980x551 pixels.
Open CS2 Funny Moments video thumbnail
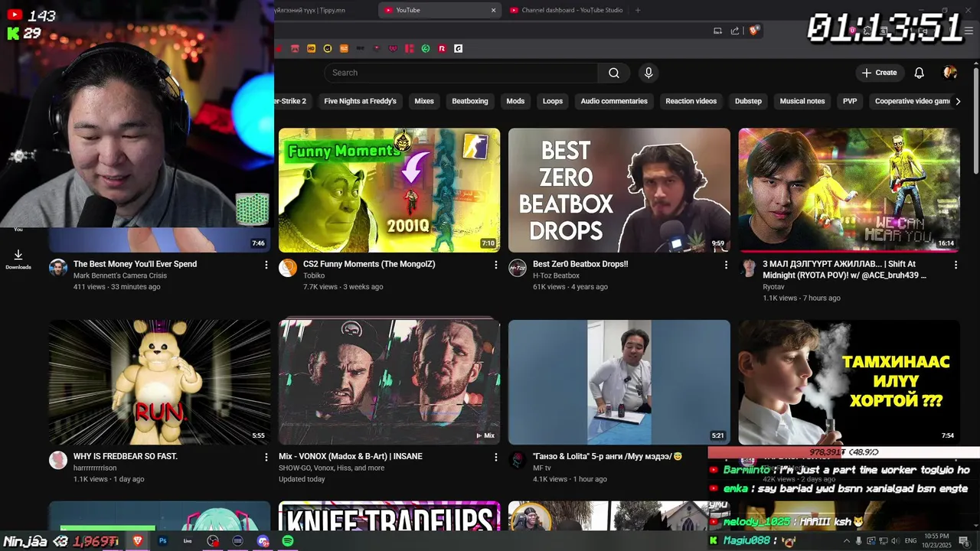pos(389,190)
